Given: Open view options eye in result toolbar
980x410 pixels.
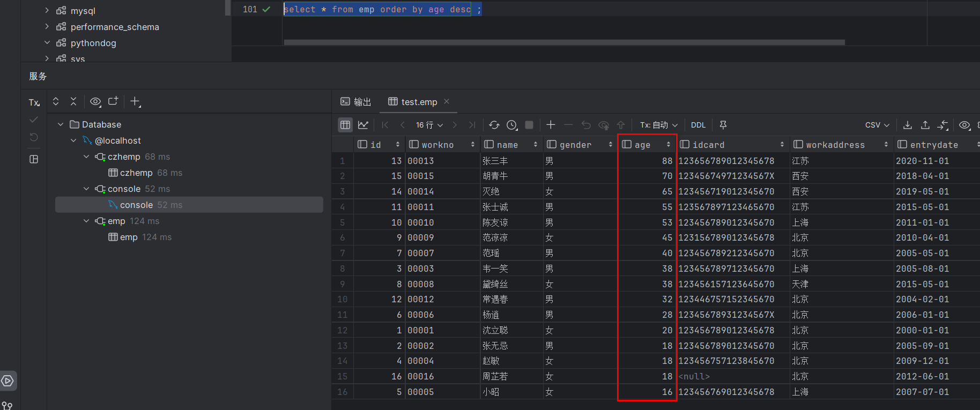Looking at the screenshot, I should click(x=964, y=125).
